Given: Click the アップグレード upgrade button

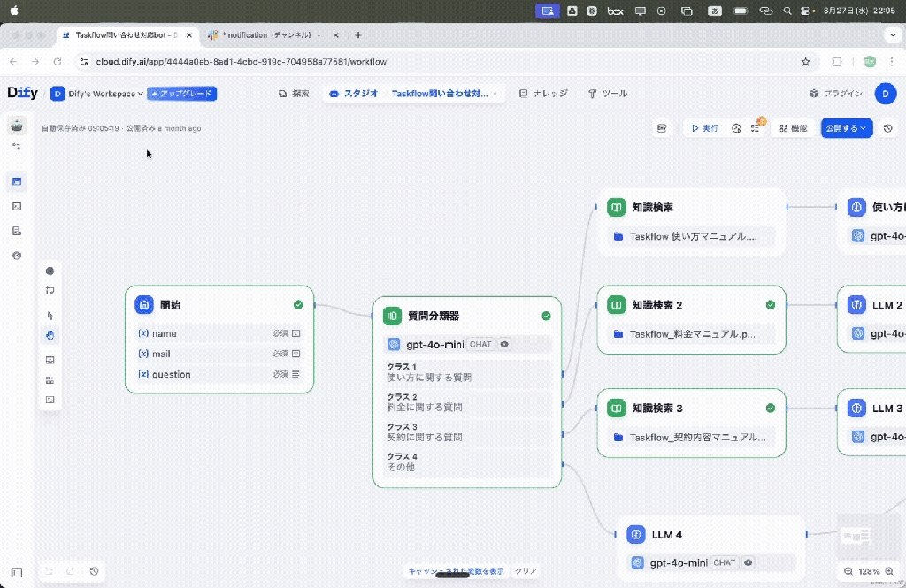Looking at the screenshot, I should click(181, 94).
